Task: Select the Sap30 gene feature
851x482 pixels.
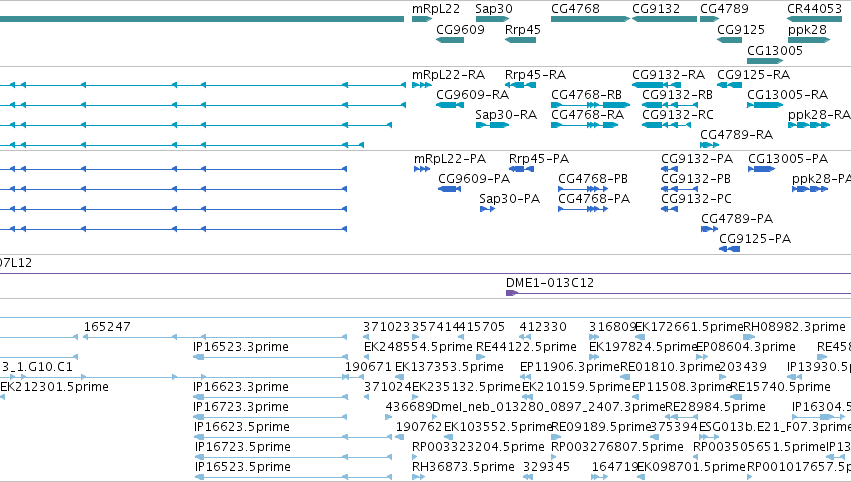Action: point(492,19)
